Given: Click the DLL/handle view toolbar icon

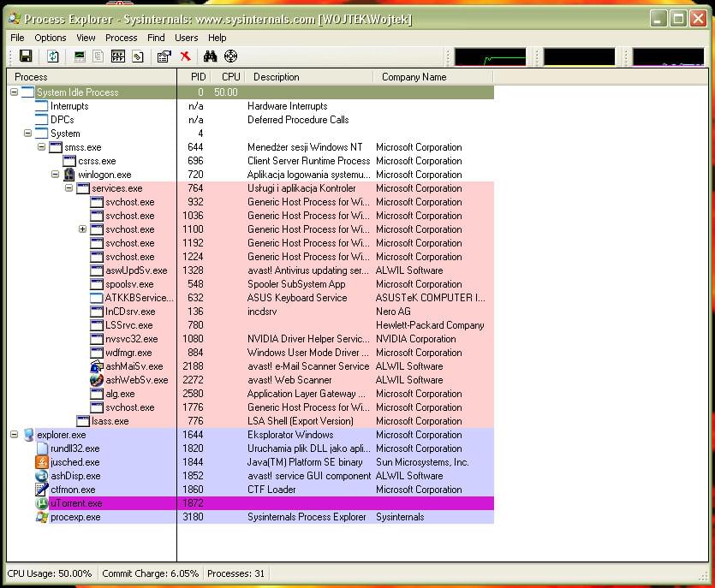Looking at the screenshot, I should tap(138, 56).
